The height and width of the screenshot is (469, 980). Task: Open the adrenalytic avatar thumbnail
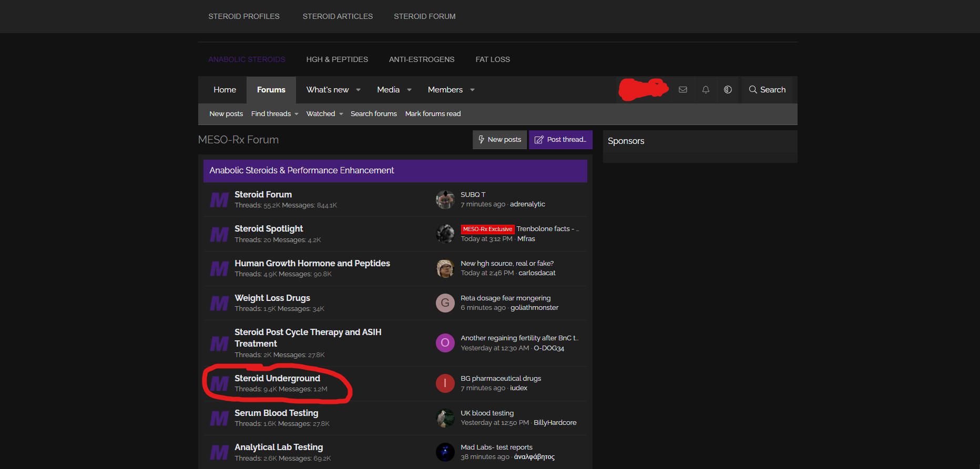pyautogui.click(x=445, y=200)
